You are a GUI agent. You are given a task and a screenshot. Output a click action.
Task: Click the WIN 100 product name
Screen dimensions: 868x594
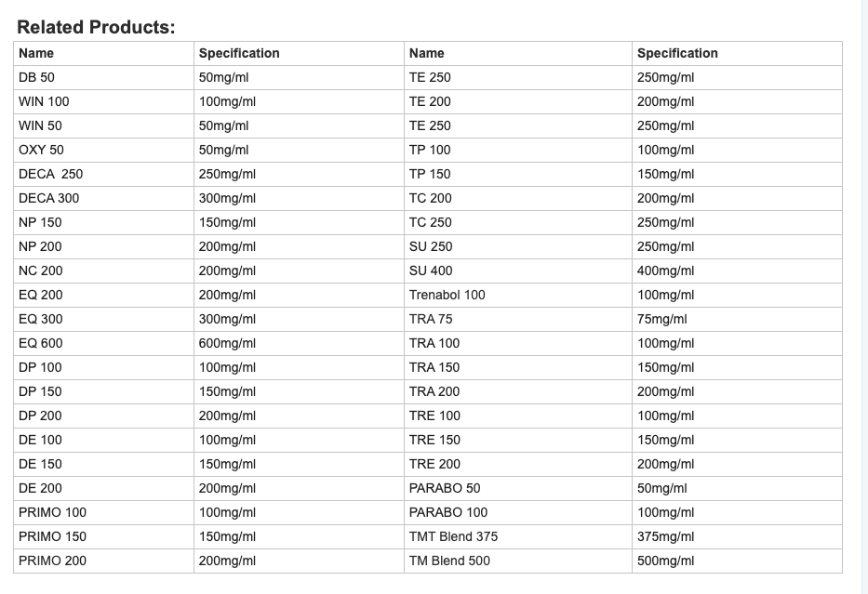pos(44,101)
